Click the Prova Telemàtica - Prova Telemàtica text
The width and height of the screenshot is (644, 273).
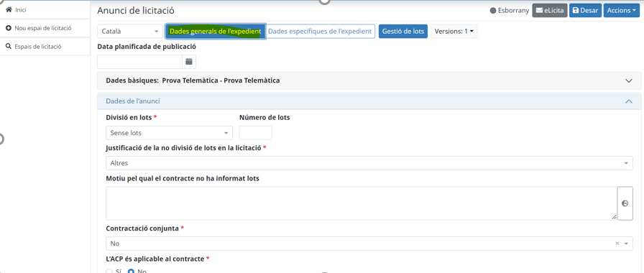point(221,80)
